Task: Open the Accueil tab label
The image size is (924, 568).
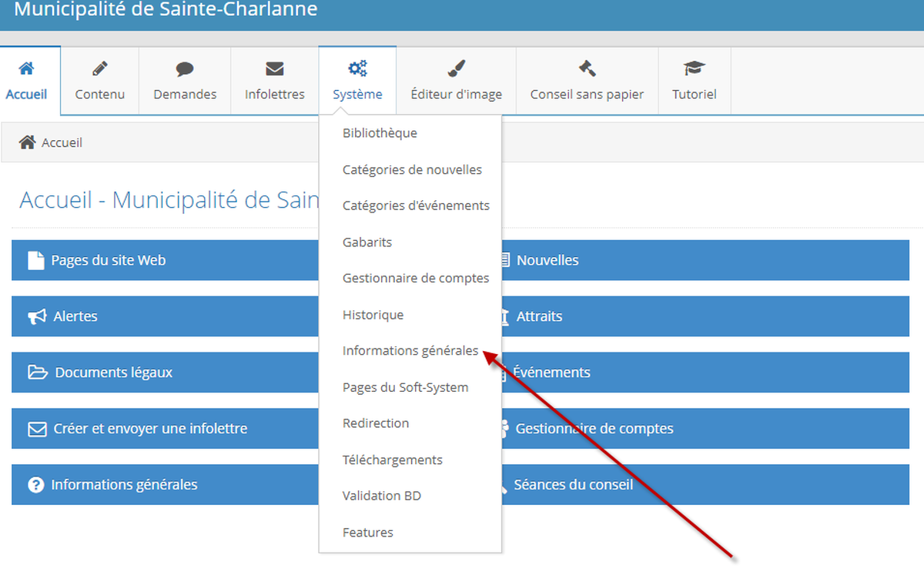Action: 26,95
